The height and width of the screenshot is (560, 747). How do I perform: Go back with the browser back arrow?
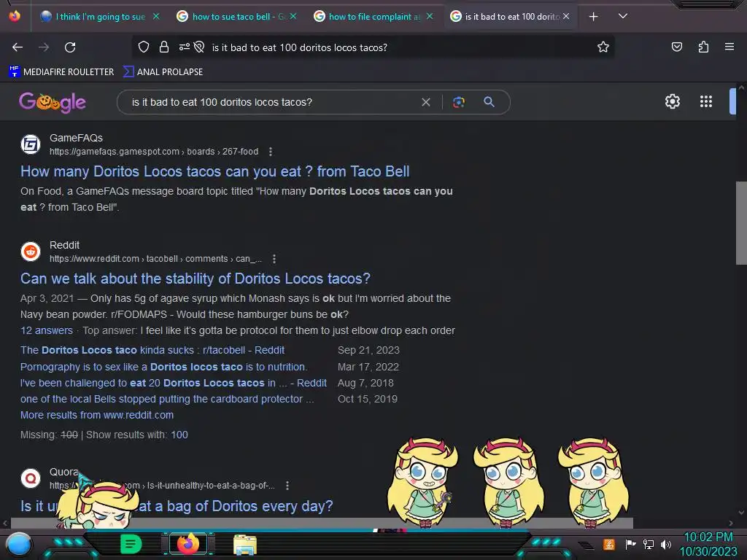click(x=18, y=47)
